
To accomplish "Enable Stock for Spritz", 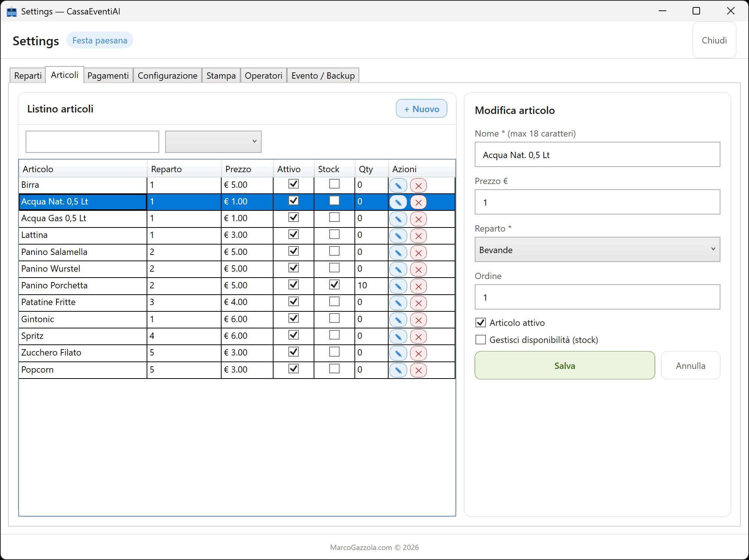I will (334, 335).
